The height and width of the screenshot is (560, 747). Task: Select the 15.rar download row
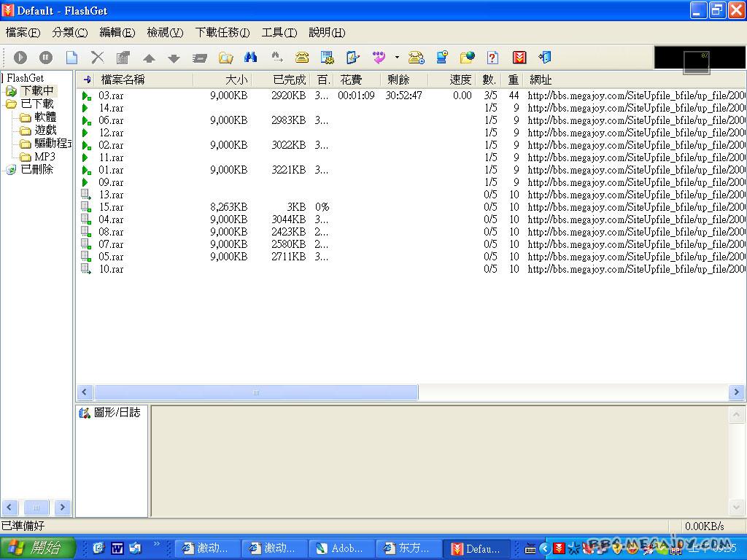pos(411,207)
